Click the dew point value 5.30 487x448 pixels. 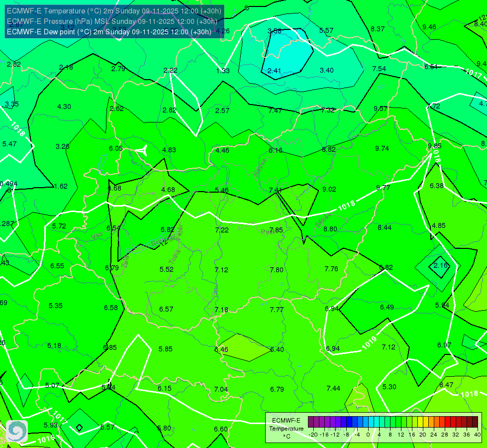pyautogui.click(x=389, y=387)
